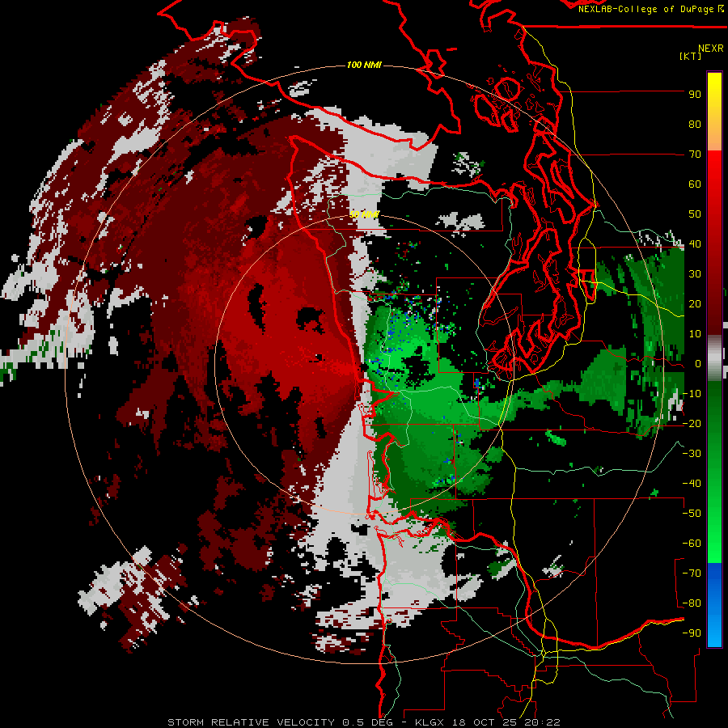The height and width of the screenshot is (728, 728).
Task: Click the gray zero-velocity segment of color bar
Action: (x=714, y=358)
